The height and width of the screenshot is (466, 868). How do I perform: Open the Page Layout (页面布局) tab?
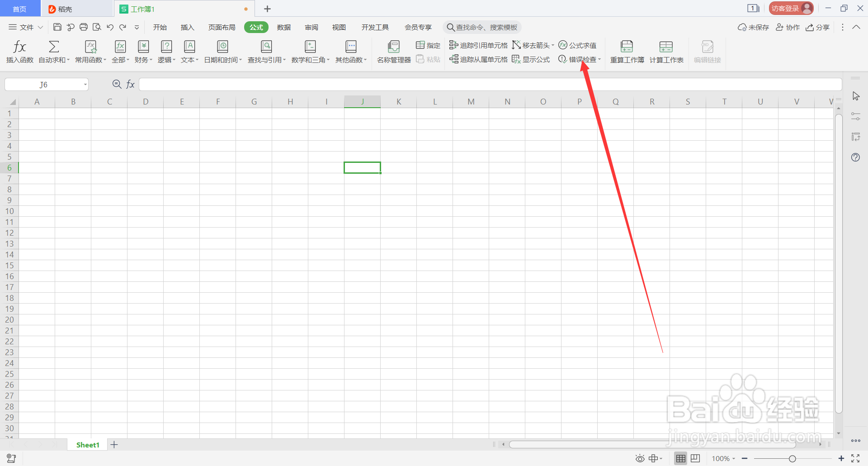pyautogui.click(x=222, y=27)
